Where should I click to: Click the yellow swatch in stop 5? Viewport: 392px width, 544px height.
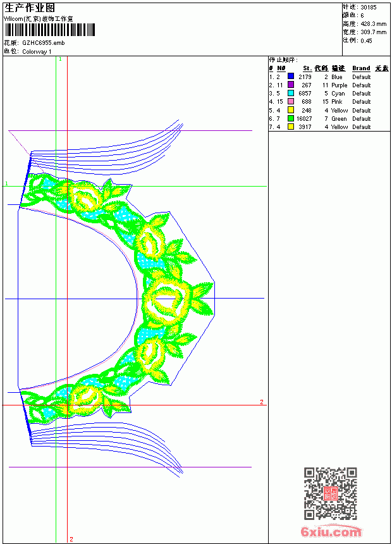[291, 110]
